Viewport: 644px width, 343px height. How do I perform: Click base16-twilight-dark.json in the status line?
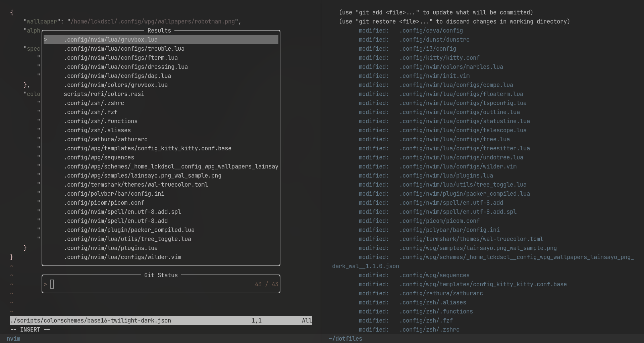point(91,320)
